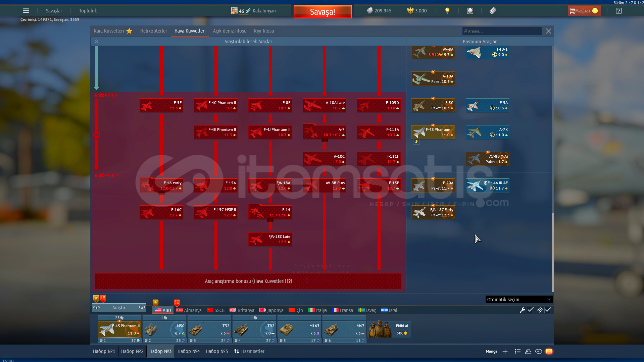This screenshot has height=362, width=644.
Task: Open Hazır setler presets
Action: point(249,351)
